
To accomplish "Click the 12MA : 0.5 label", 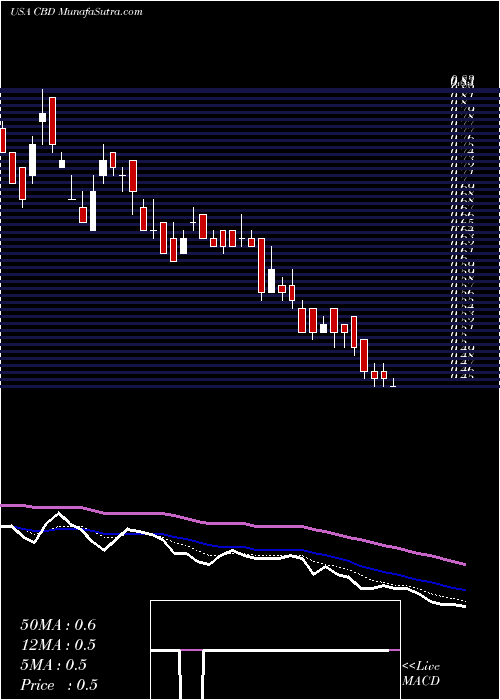I will click(58, 645).
